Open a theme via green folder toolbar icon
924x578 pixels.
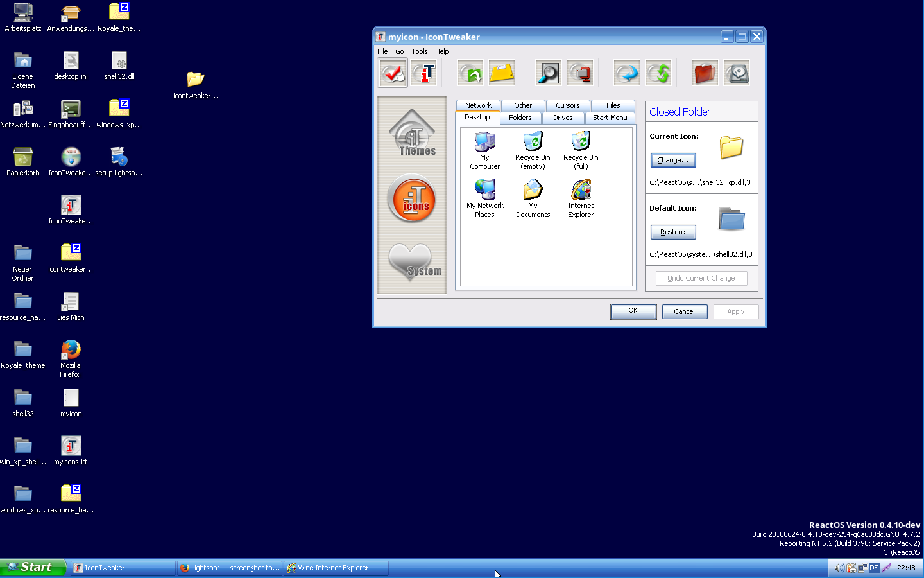(470, 72)
